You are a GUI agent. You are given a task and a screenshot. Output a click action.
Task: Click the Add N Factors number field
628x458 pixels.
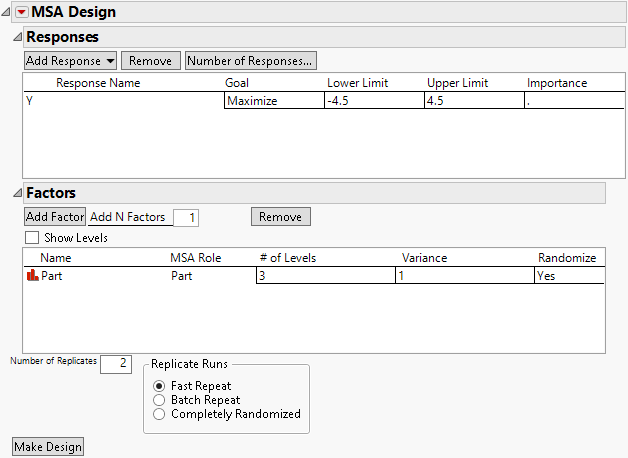coord(186,217)
